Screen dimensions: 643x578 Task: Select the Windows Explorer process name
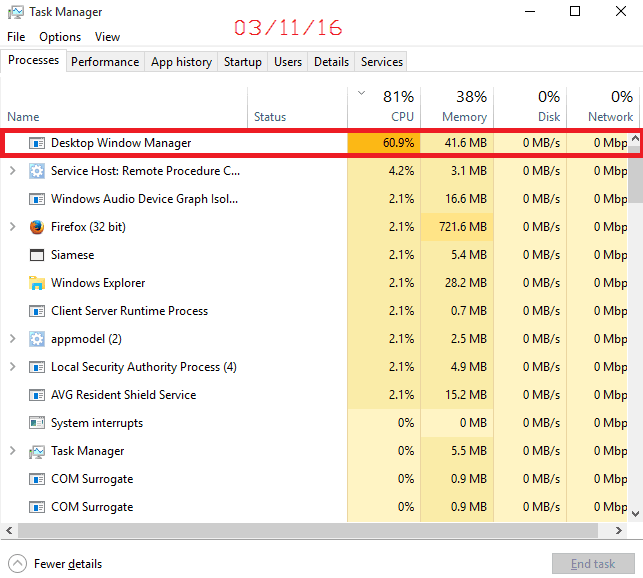(98, 283)
